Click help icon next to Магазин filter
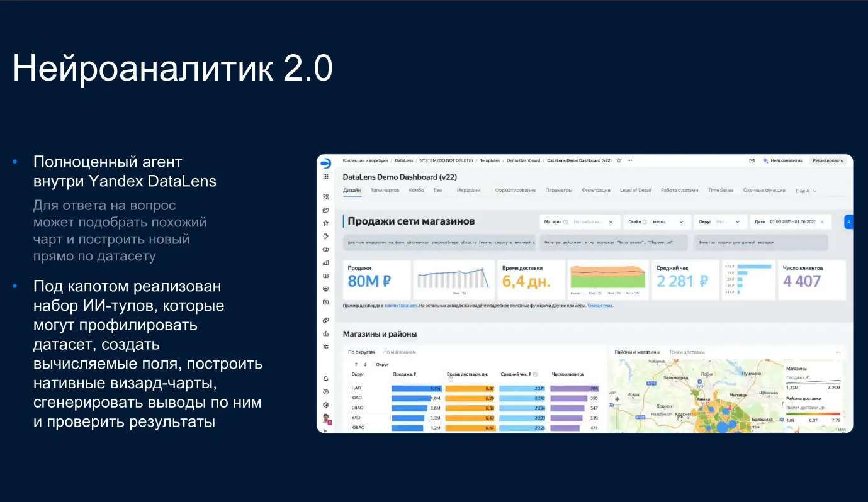This screenshot has height=502, width=868. click(x=566, y=221)
